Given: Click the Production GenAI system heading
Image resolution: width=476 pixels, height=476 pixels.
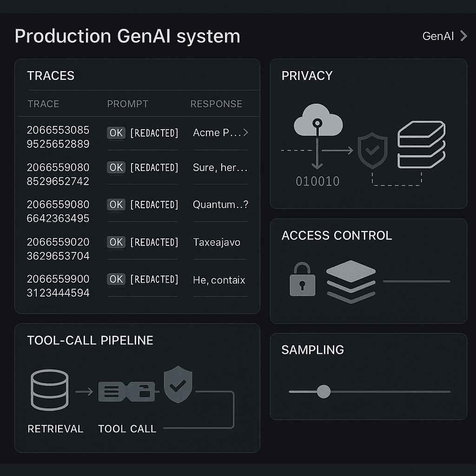Looking at the screenshot, I should (x=127, y=36).
